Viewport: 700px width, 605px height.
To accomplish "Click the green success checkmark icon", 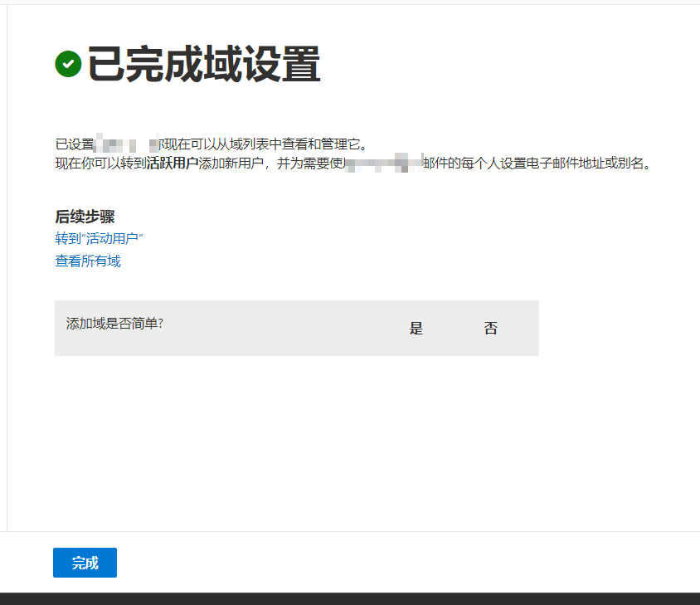I will point(68,64).
